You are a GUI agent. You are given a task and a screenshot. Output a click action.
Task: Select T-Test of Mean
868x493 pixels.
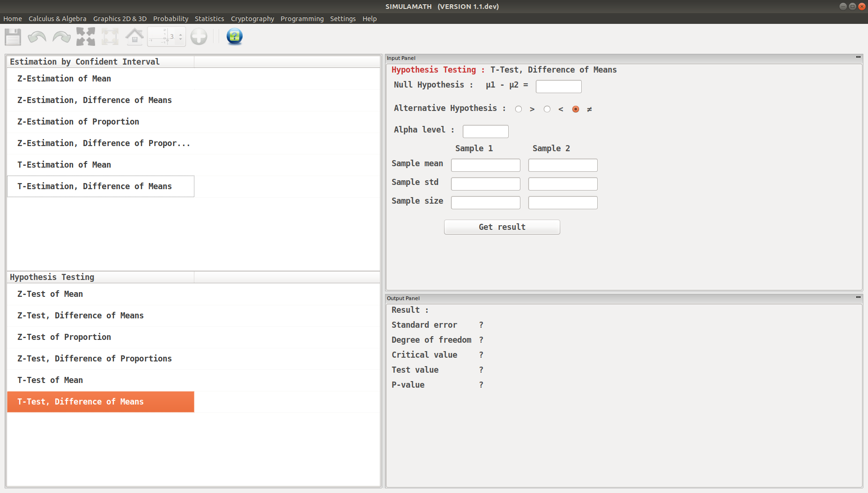pyautogui.click(x=101, y=380)
